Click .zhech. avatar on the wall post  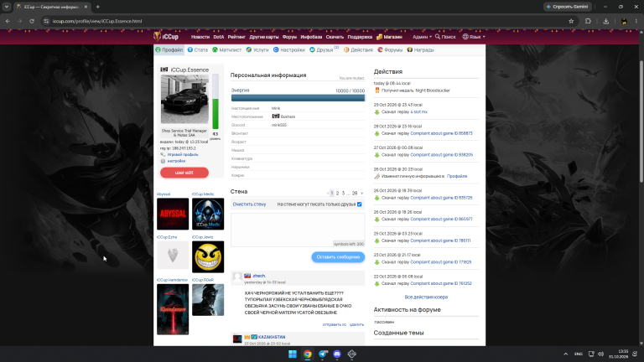click(x=237, y=278)
